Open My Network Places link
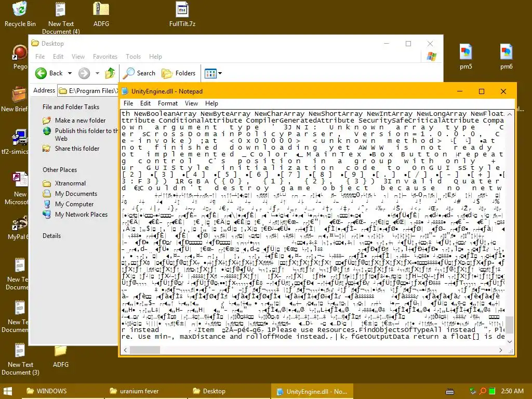 (x=75, y=215)
